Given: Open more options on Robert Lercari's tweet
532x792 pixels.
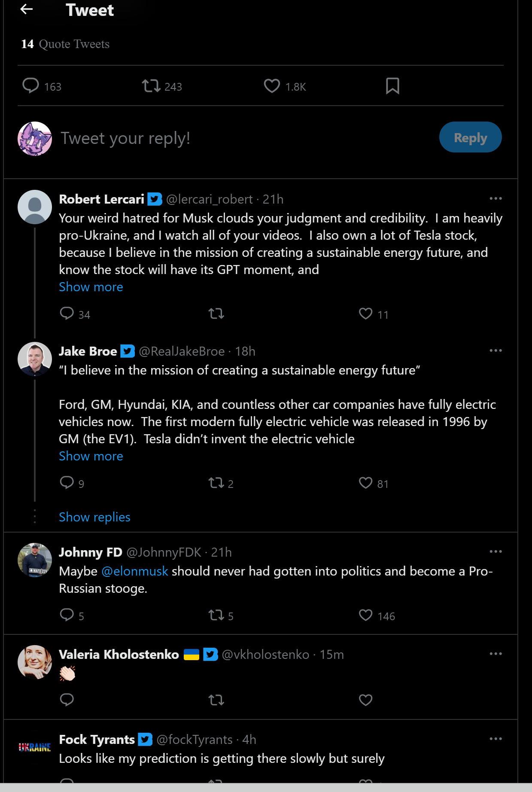Looking at the screenshot, I should click(496, 198).
